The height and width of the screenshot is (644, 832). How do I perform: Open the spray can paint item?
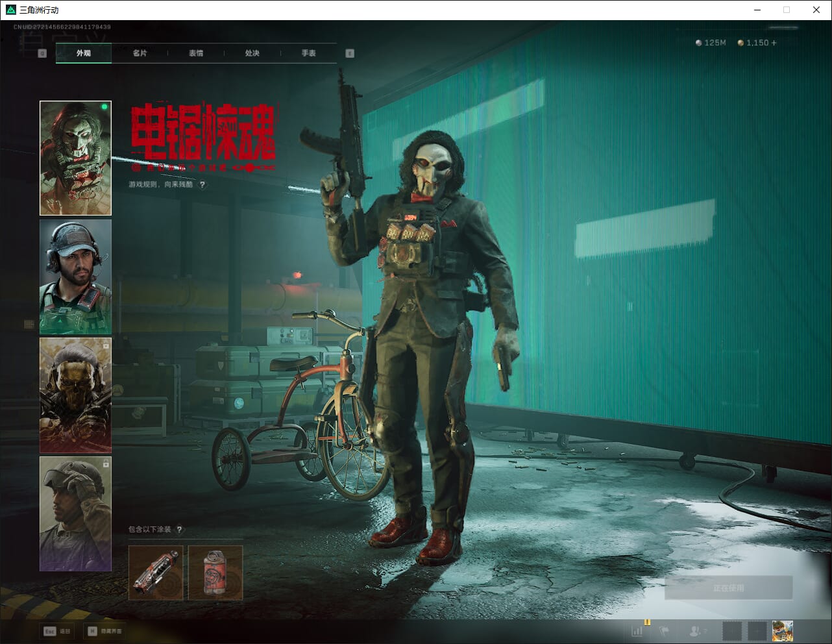215,573
